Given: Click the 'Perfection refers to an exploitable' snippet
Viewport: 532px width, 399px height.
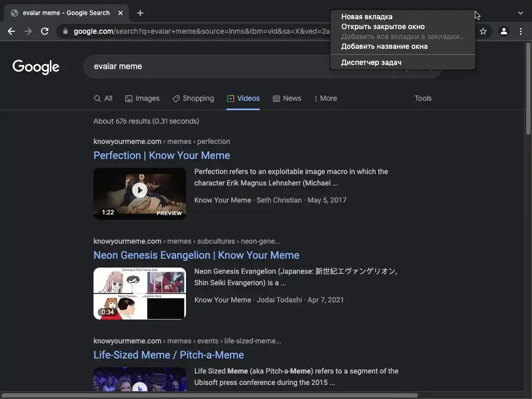Looking at the screenshot, I should tap(291, 177).
